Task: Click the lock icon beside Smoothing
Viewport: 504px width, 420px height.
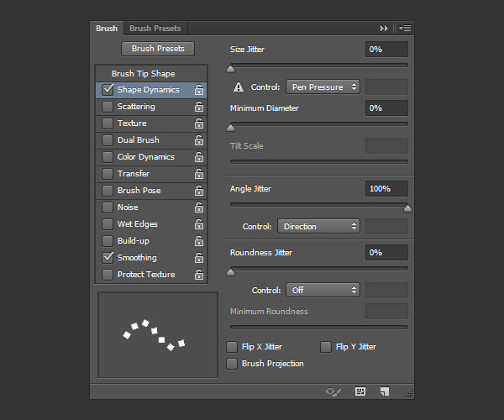Action: click(x=199, y=258)
